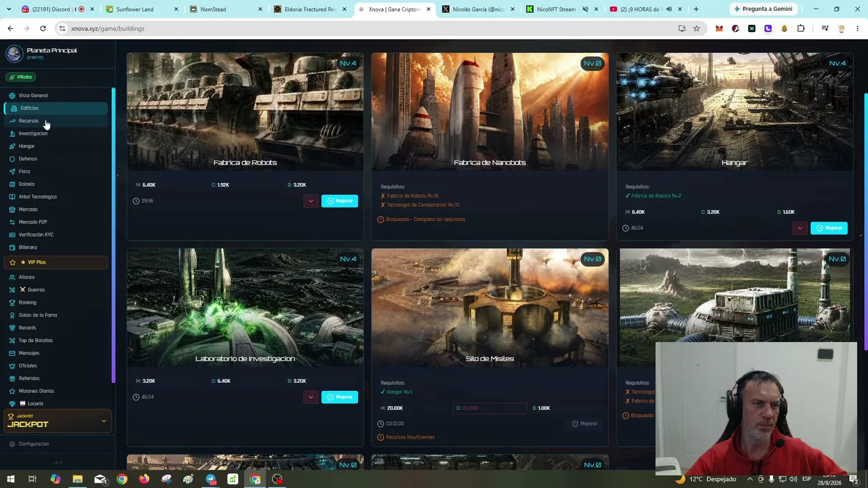The width and height of the screenshot is (868, 488).
Task: Click disabled Mejorar on Silo de Misiles
Action: (585, 424)
